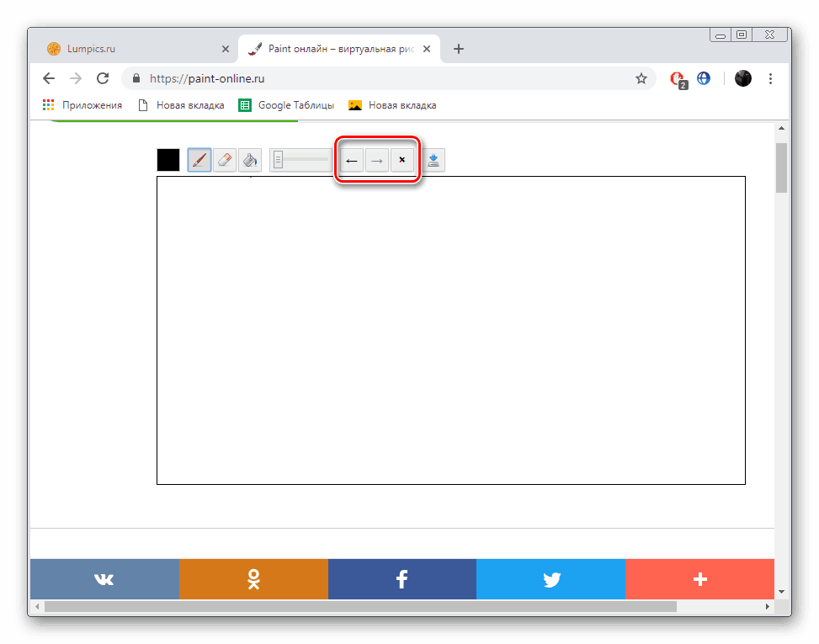The width and height of the screenshot is (819, 644).
Task: Undo with the left arrow button
Action: [x=352, y=160]
